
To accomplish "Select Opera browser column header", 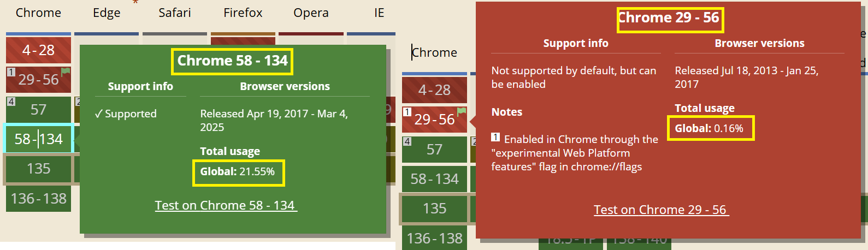I will pyautogui.click(x=311, y=13).
